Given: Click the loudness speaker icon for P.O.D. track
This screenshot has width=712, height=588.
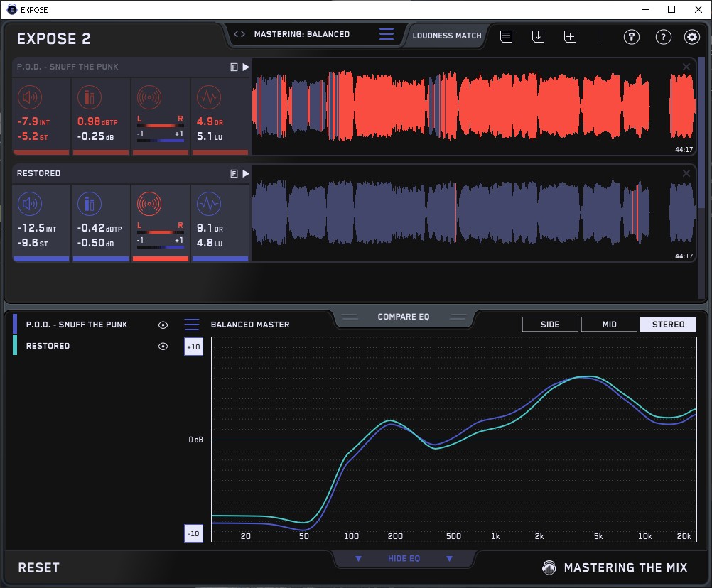Looking at the screenshot, I should (x=29, y=97).
